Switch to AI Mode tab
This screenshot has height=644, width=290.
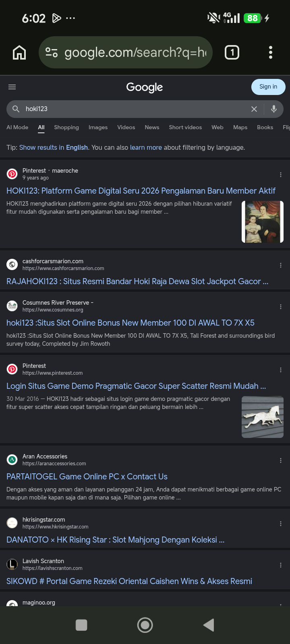coord(17,127)
